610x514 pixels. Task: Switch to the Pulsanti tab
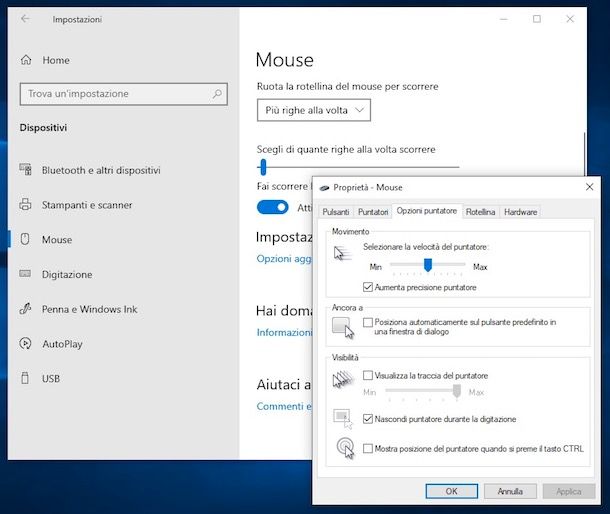point(335,212)
